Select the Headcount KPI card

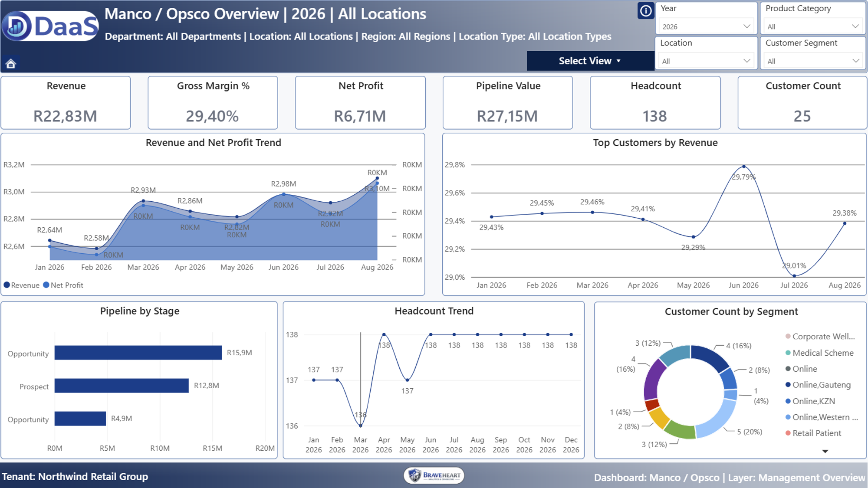pyautogui.click(x=655, y=103)
